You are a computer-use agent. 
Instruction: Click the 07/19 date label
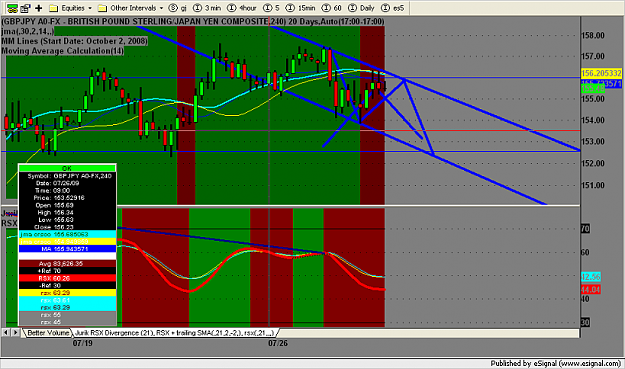click(x=83, y=343)
